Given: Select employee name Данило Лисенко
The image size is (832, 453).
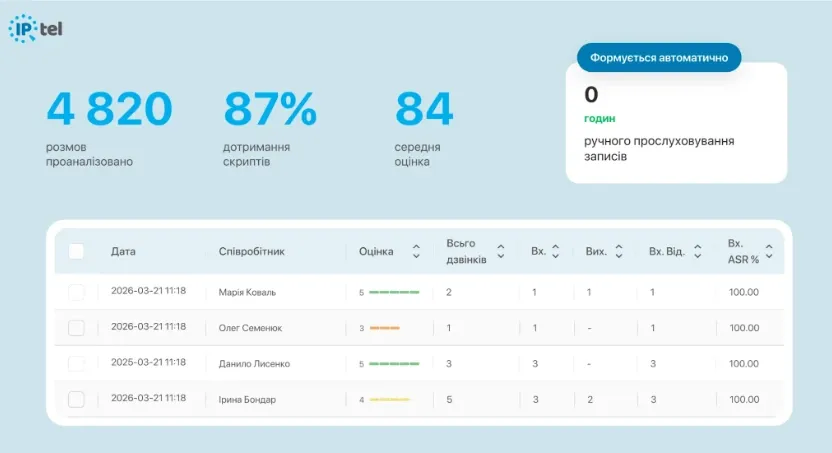Looking at the screenshot, I should pos(254,364).
